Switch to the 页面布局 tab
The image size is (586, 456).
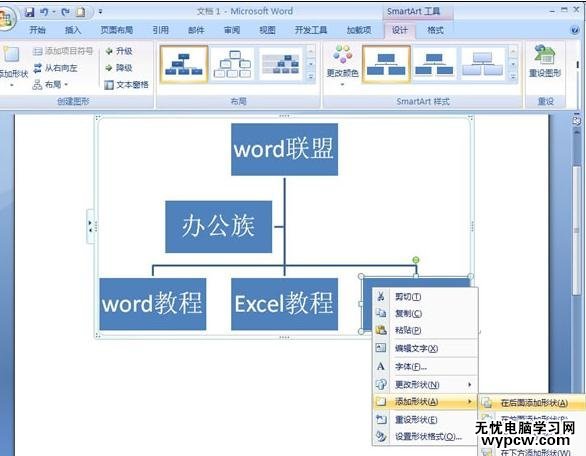(x=117, y=30)
